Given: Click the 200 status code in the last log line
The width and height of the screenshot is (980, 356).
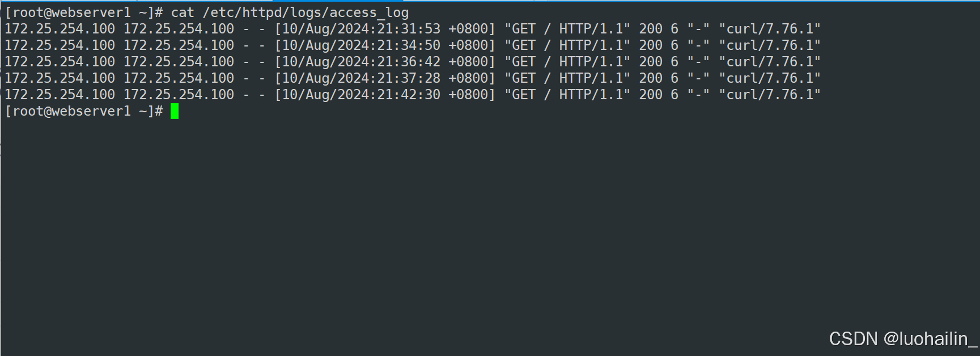Looking at the screenshot, I should [651, 95].
